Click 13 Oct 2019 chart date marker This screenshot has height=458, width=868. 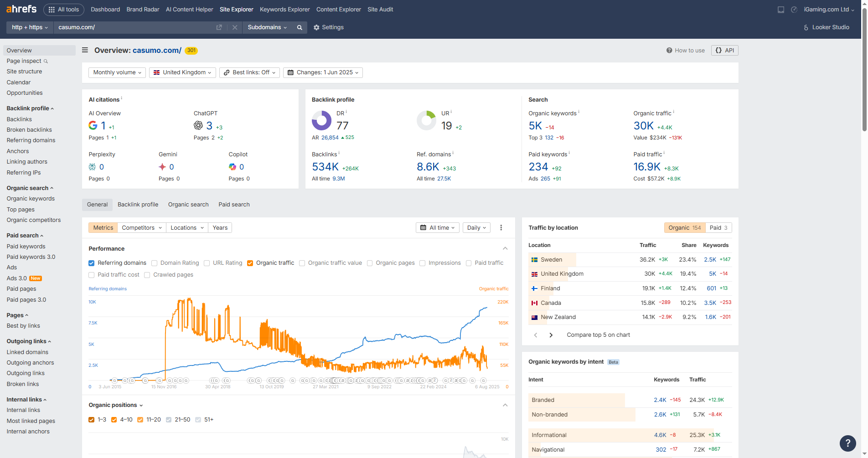point(271,387)
